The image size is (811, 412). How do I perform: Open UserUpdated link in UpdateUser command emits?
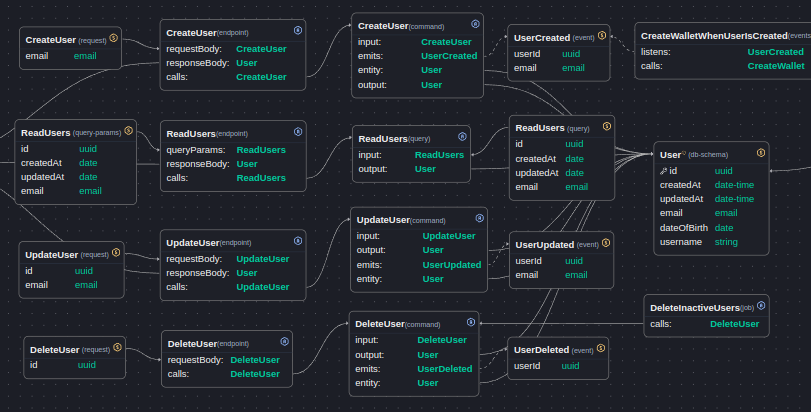point(452,265)
